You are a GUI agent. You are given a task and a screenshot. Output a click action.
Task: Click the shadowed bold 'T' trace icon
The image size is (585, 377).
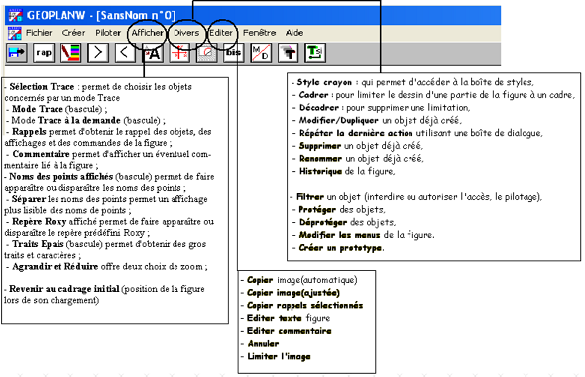(x=288, y=53)
